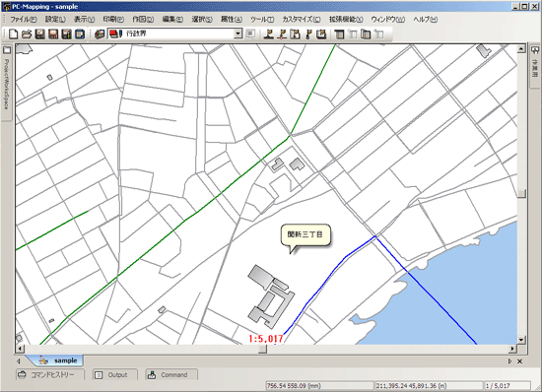542x392 pixels.
Task: Click the red 1:5,017 scale text on map
Action: coord(266,339)
